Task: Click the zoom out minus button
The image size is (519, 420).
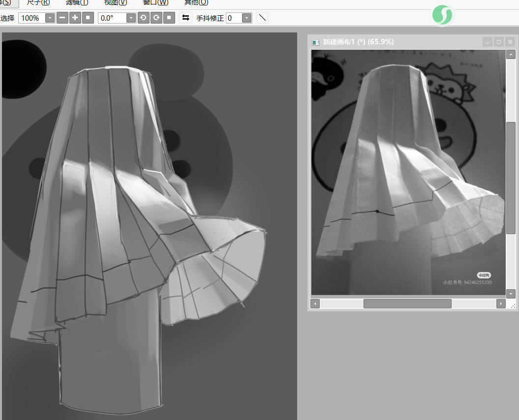Action: [62, 18]
